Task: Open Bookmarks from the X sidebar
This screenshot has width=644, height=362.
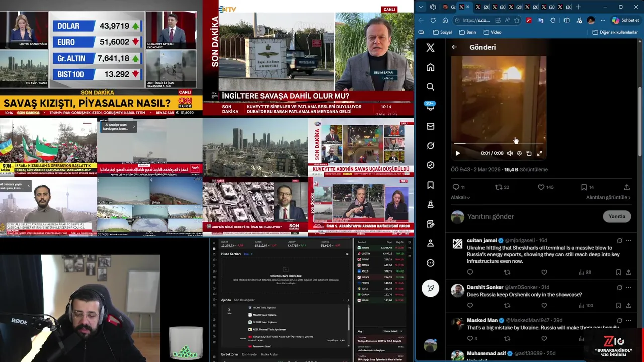Action: (x=430, y=185)
